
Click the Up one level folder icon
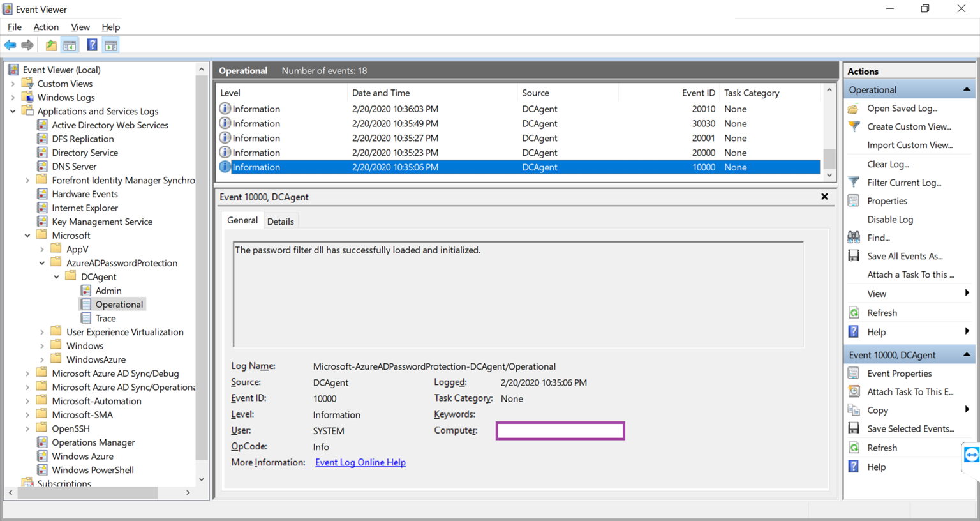click(51, 45)
